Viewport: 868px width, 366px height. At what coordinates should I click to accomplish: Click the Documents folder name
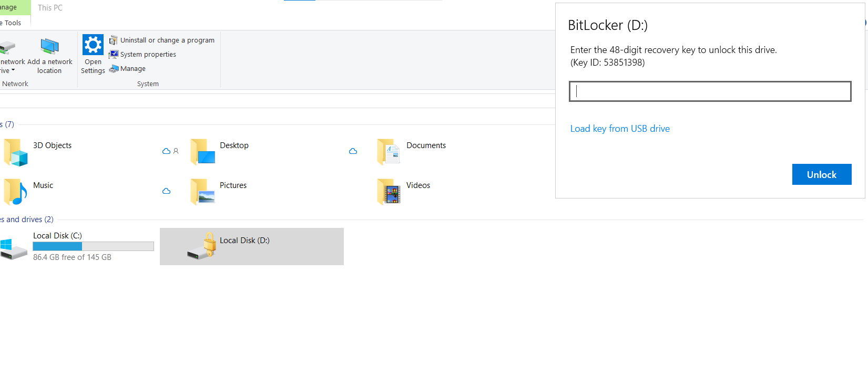tap(426, 145)
